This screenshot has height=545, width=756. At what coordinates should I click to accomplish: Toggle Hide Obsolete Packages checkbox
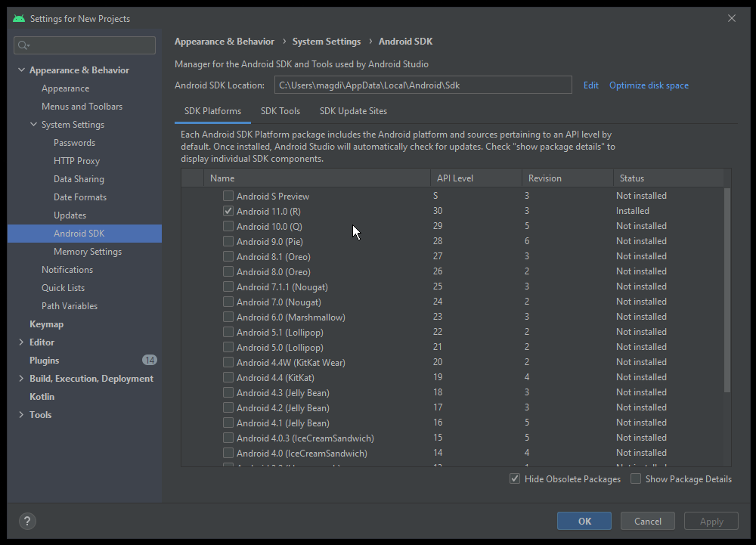[515, 478]
